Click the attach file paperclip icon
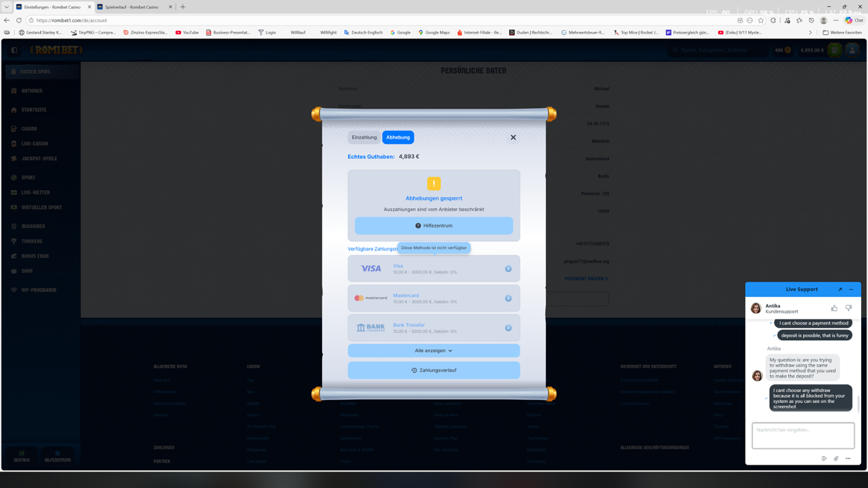The width and height of the screenshot is (868, 488). coord(836,459)
